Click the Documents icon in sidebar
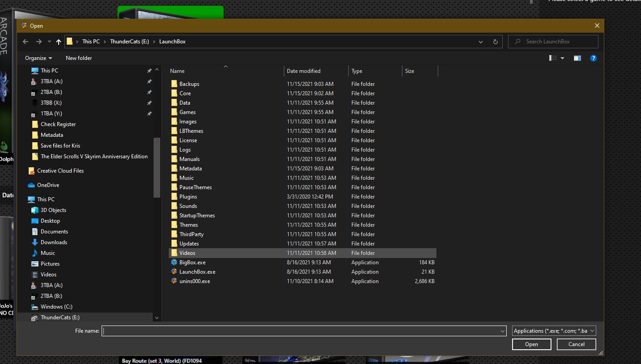The width and height of the screenshot is (641, 364). tap(35, 232)
